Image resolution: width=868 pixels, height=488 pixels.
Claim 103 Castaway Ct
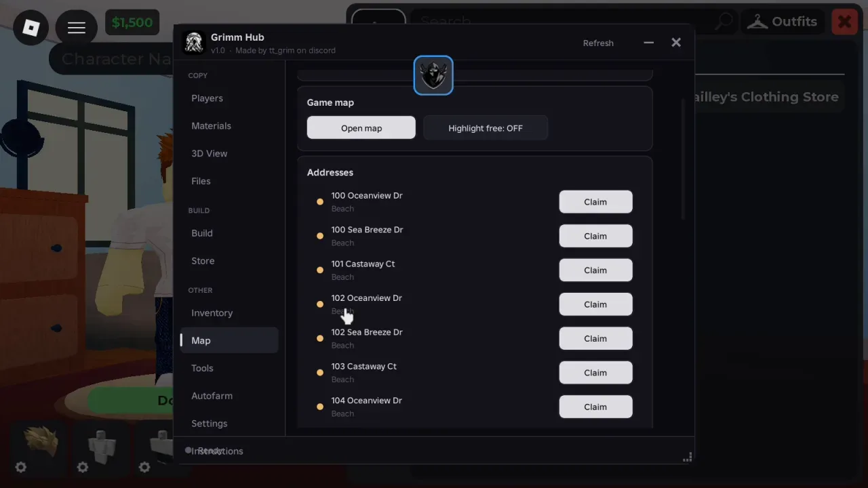(595, 373)
